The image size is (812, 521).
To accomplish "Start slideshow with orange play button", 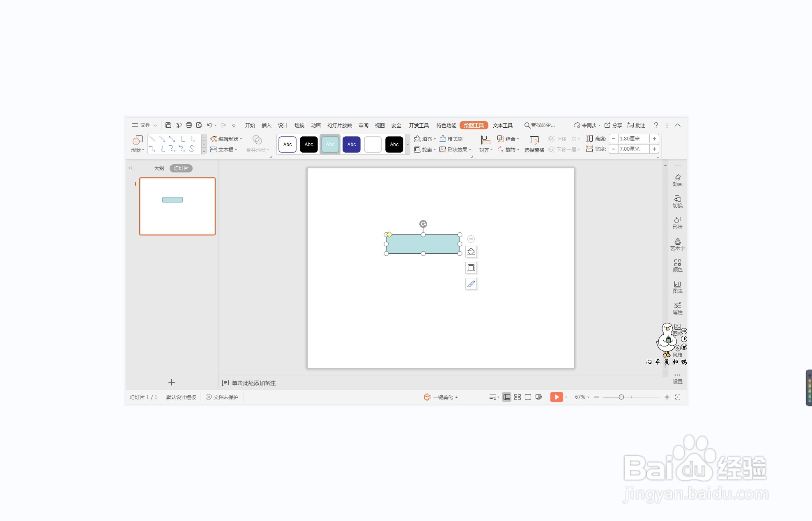I will (556, 397).
